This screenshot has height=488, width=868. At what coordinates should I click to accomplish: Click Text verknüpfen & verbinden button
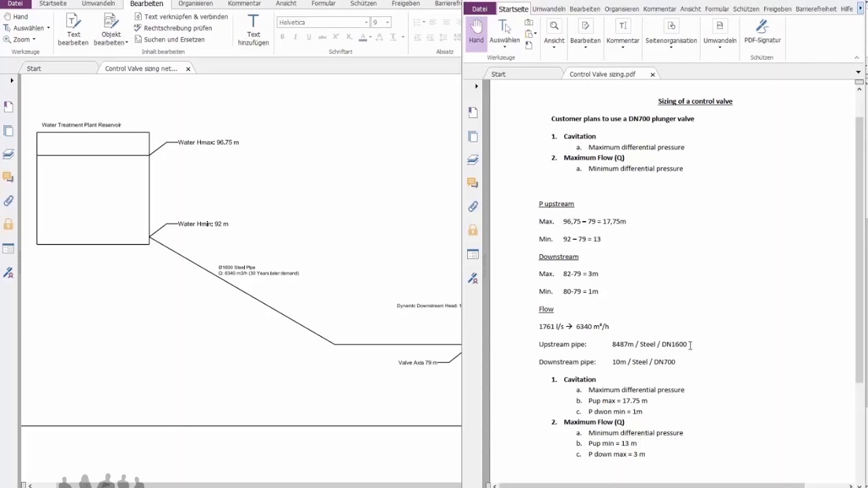(180, 16)
